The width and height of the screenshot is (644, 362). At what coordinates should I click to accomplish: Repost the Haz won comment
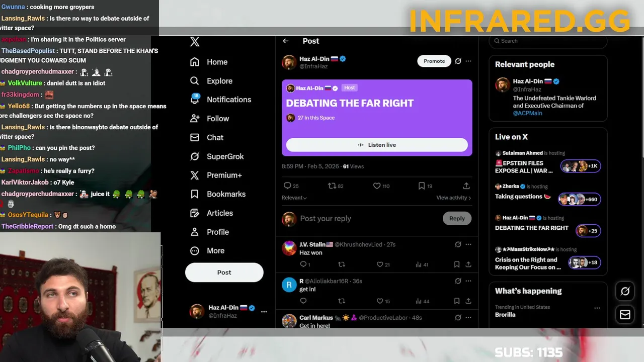(342, 264)
